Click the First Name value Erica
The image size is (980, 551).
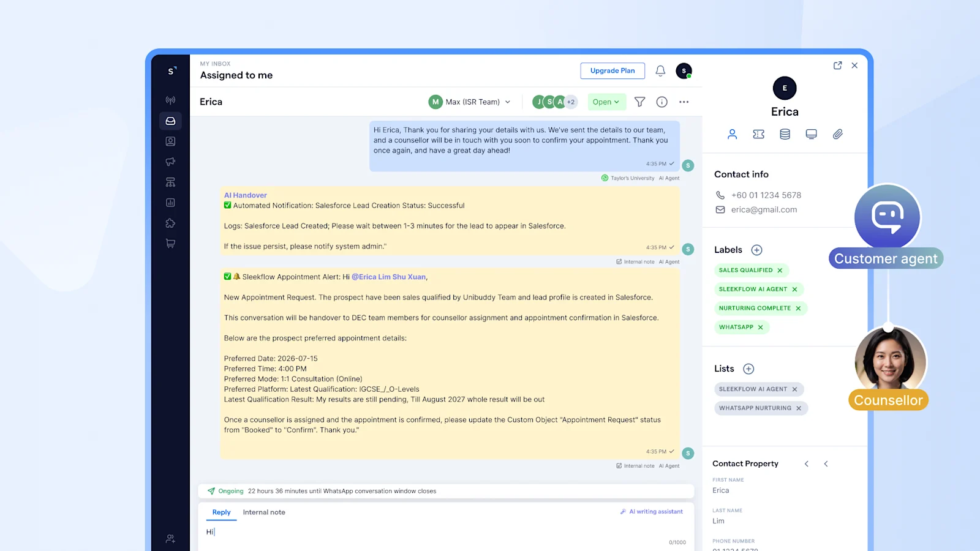(721, 490)
